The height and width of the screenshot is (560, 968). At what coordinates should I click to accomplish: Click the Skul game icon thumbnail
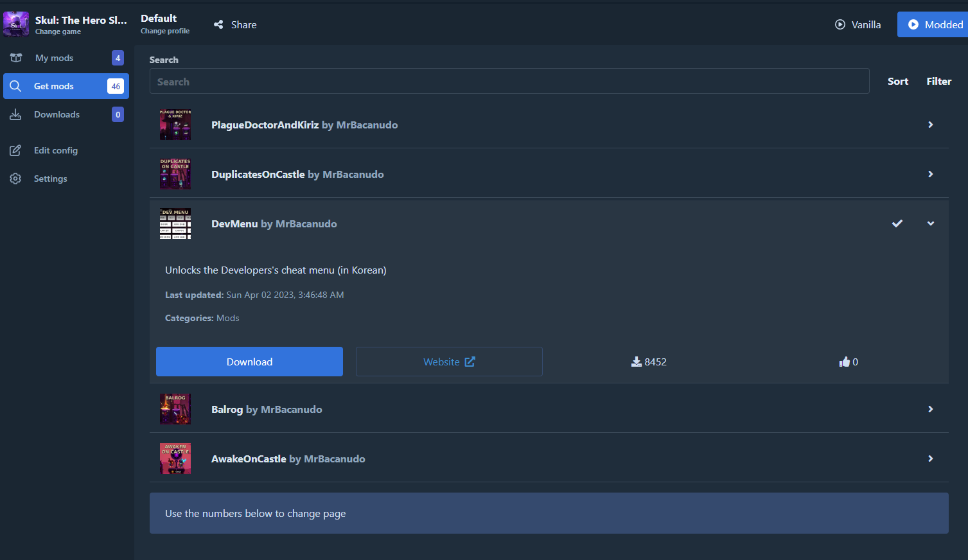coord(16,24)
